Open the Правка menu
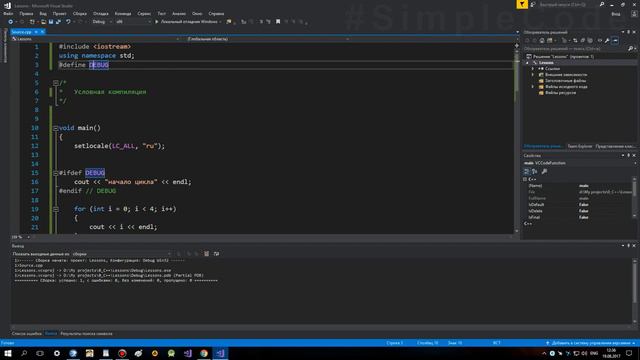The image size is (640, 360). tap(26, 13)
